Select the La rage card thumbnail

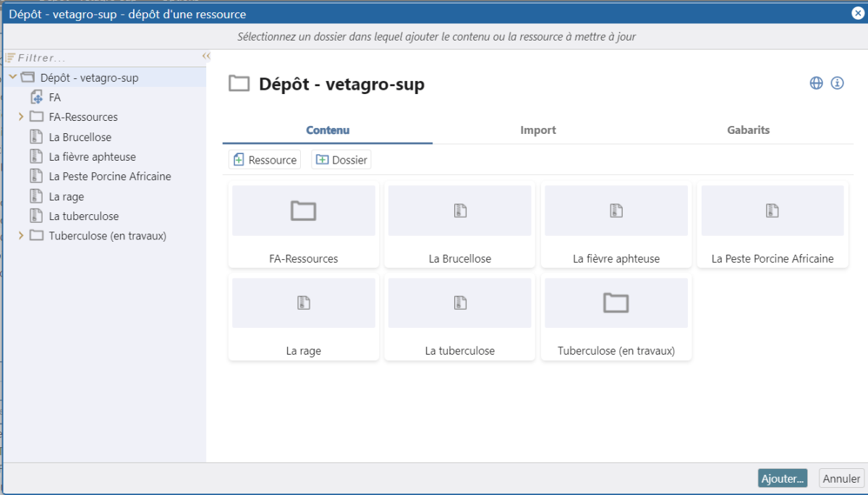304,303
